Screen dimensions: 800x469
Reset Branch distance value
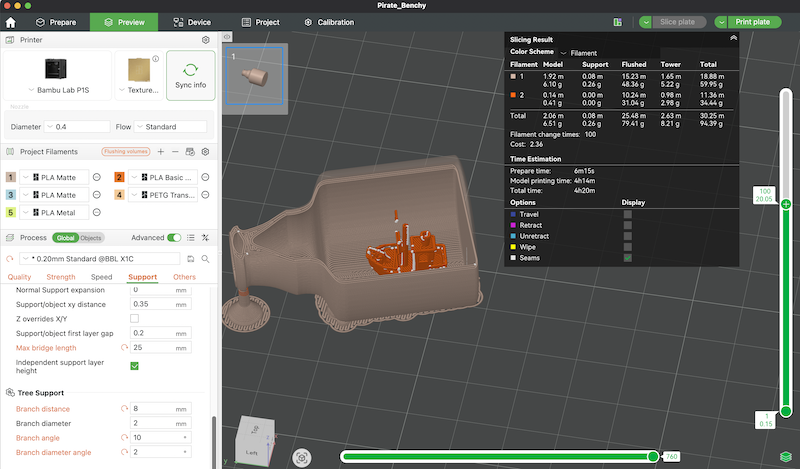click(124, 409)
